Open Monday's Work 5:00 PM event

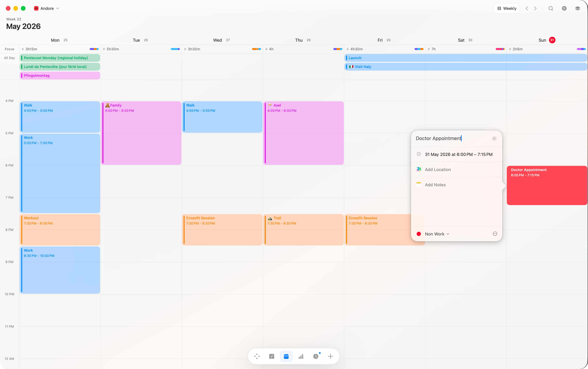coord(60,173)
